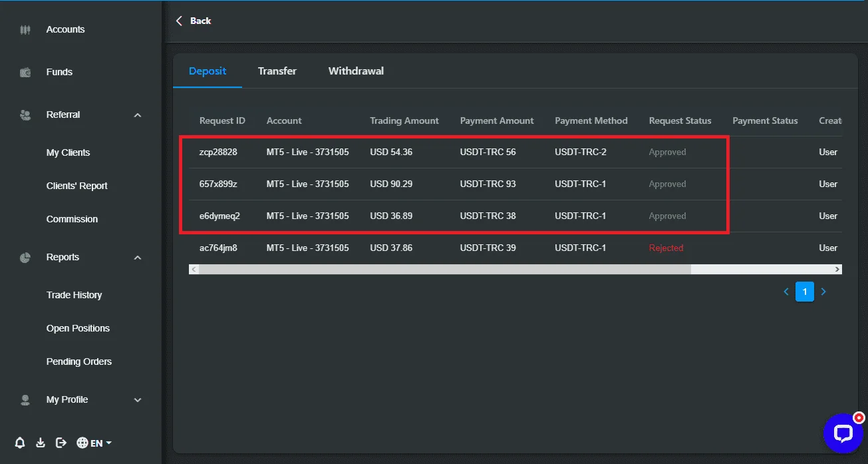Click the globe language icon
Screen dimensions: 868x464
coord(82,443)
